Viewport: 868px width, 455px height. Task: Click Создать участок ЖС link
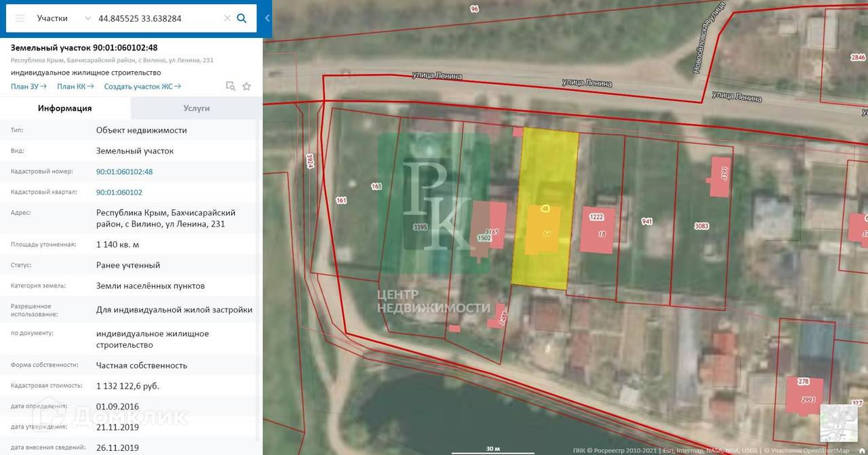click(x=142, y=86)
